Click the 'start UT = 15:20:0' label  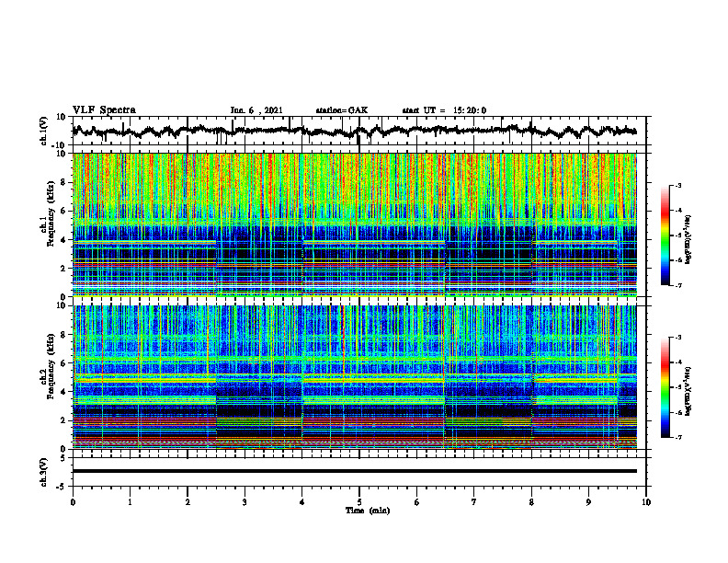(x=444, y=110)
